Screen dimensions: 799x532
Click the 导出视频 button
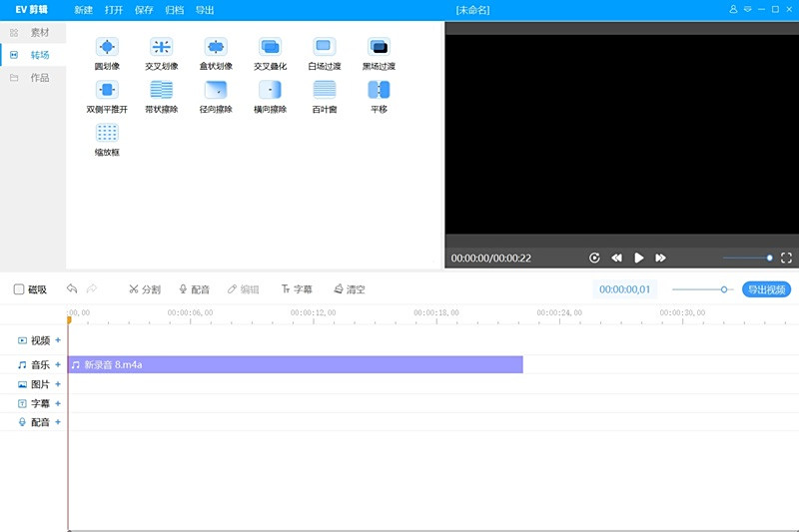pos(767,289)
